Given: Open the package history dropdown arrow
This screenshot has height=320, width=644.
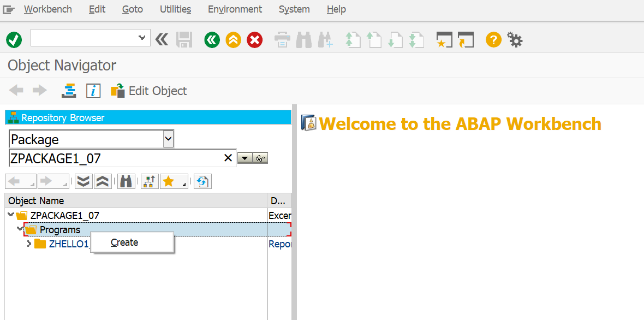Looking at the screenshot, I should pyautogui.click(x=245, y=158).
